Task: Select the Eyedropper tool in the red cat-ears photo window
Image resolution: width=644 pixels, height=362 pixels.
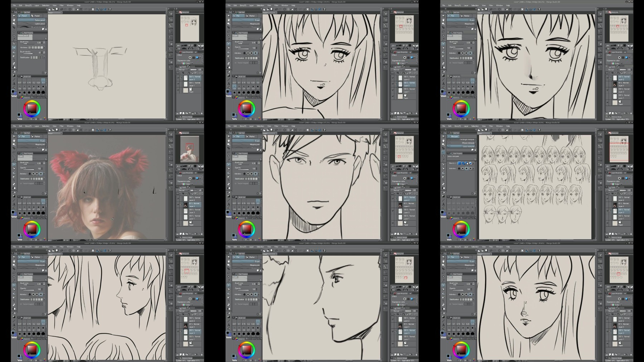Action: (x=14, y=160)
